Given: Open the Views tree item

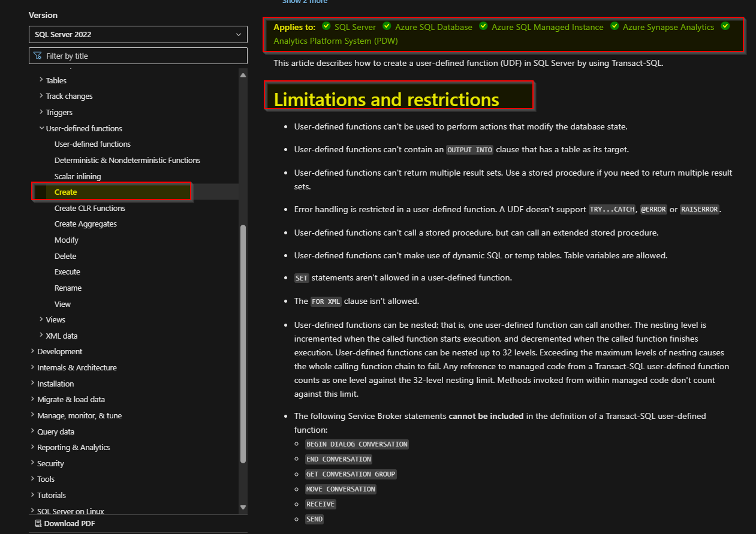Looking at the screenshot, I should click(x=56, y=319).
